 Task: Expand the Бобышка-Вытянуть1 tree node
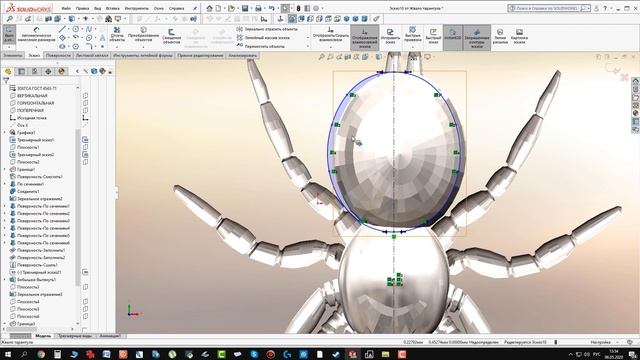(5, 280)
